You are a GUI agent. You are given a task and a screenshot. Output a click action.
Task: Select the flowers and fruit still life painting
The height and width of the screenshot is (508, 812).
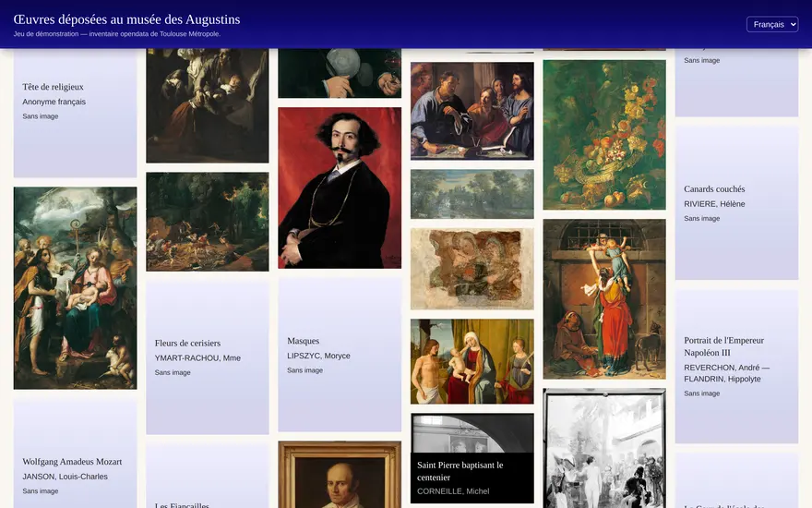(604, 135)
